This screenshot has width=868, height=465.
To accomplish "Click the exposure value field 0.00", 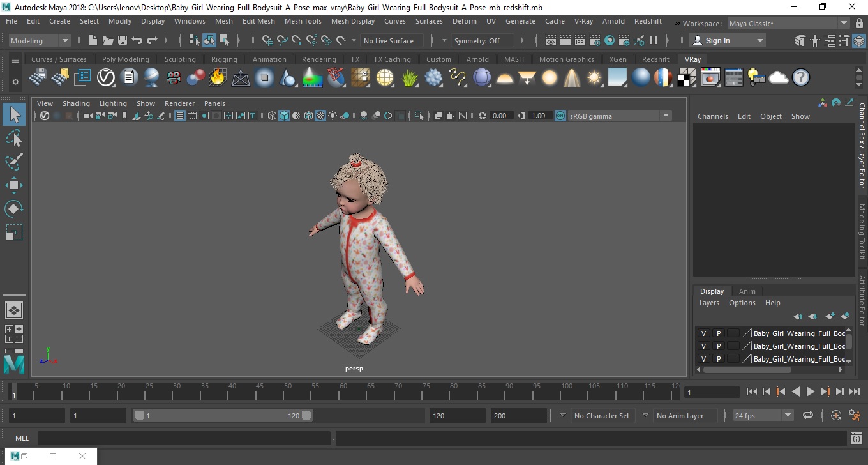I will tap(500, 116).
